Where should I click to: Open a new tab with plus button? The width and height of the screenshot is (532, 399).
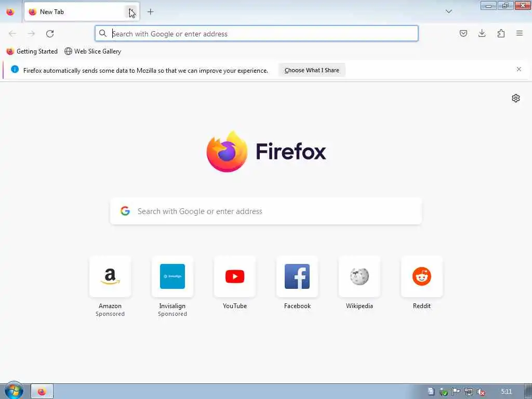pos(150,12)
